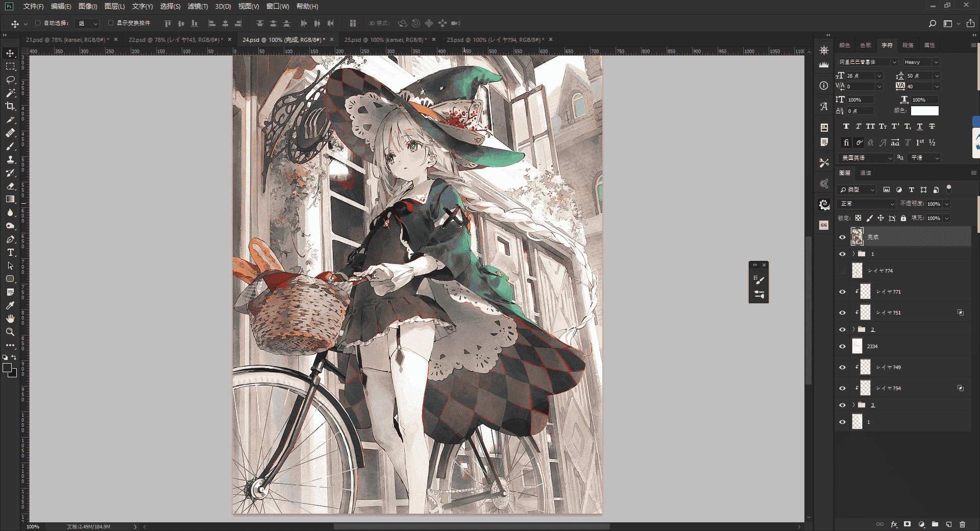Add layer style via fx icon

[894, 524]
